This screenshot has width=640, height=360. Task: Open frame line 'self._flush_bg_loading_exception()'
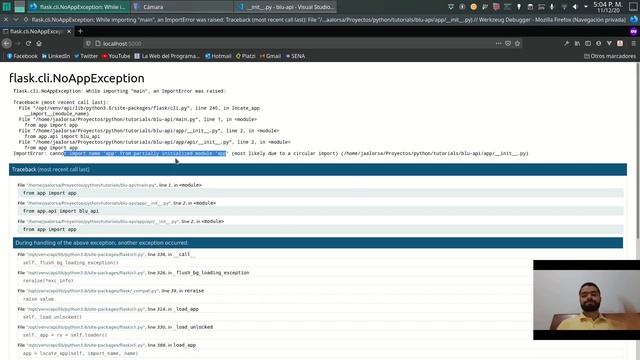pyautogui.click(x=320, y=262)
